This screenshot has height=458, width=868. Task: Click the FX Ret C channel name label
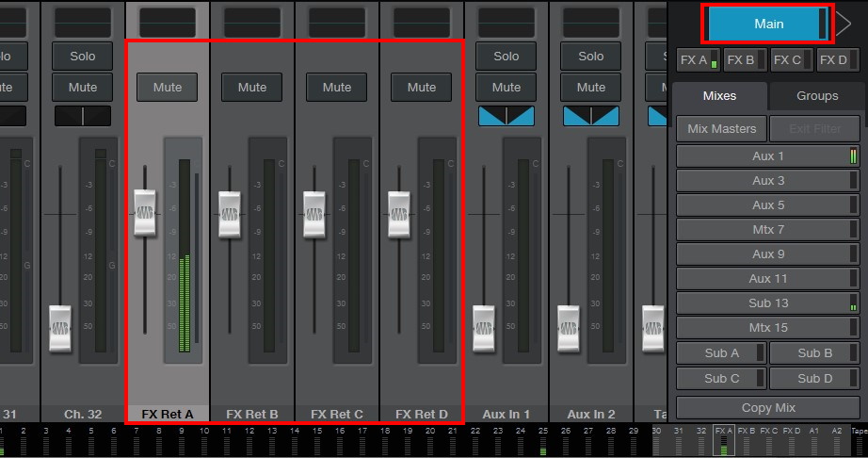pyautogui.click(x=337, y=415)
